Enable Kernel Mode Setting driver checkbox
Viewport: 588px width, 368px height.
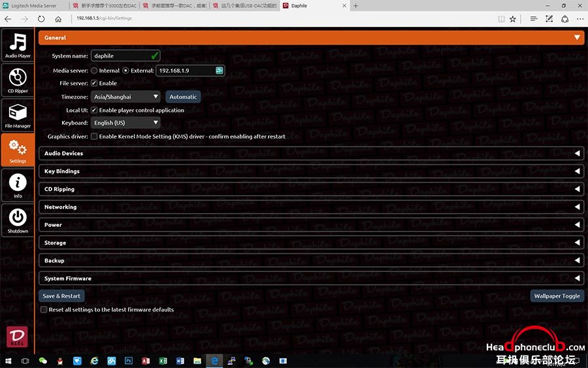[x=94, y=137]
